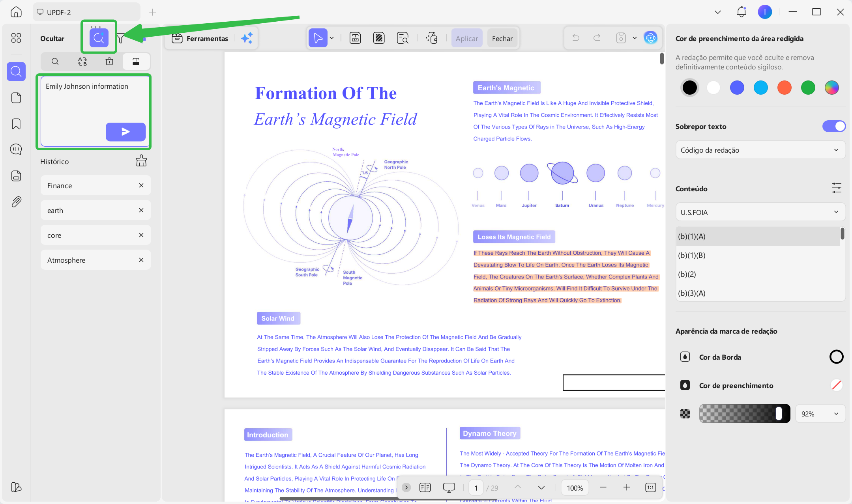
Task: Click the previous page up chevron
Action: [x=518, y=488]
